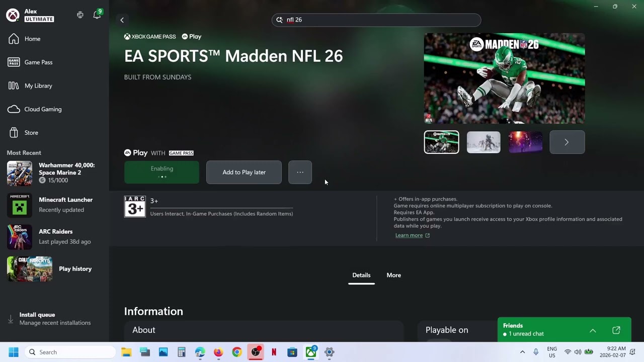
Task: Open Calculator from taskbar
Action: point(182,352)
